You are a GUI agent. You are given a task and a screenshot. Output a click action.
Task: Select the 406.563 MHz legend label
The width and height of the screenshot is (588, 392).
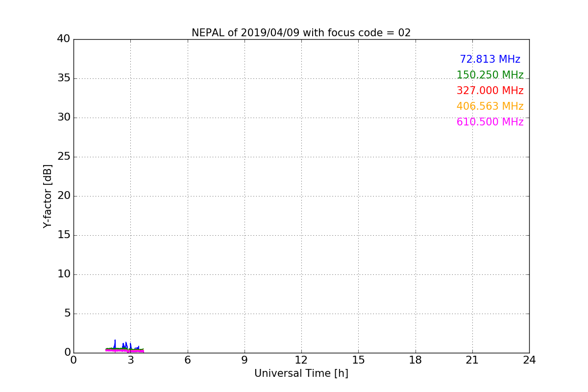pos(490,106)
